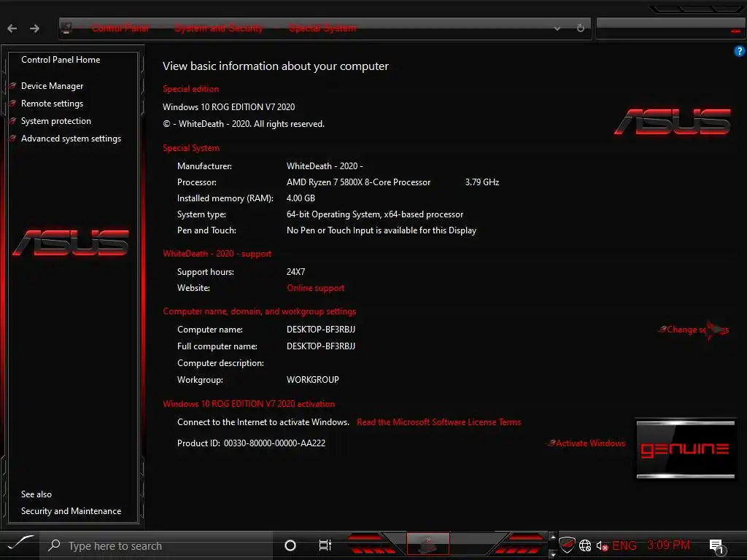Screen dimensions: 747x560
Task: Select the AMD Ryzen 7 5800X processor text
Action: tap(358, 182)
